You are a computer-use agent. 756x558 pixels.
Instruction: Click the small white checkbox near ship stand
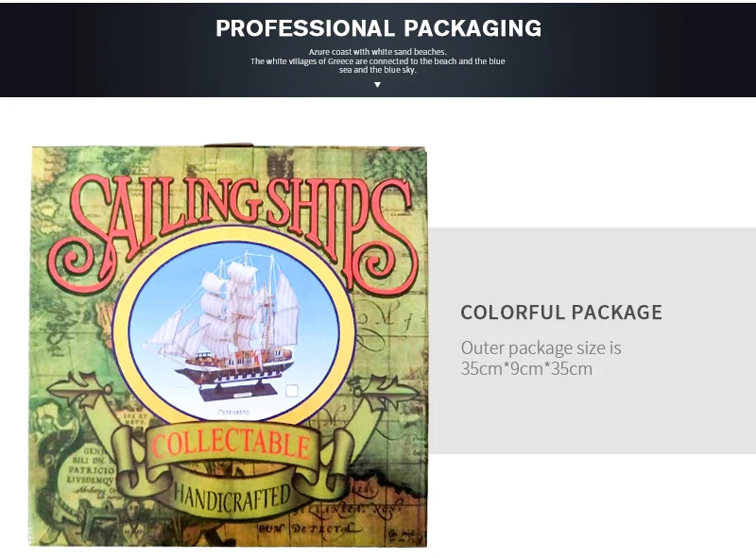[292, 390]
